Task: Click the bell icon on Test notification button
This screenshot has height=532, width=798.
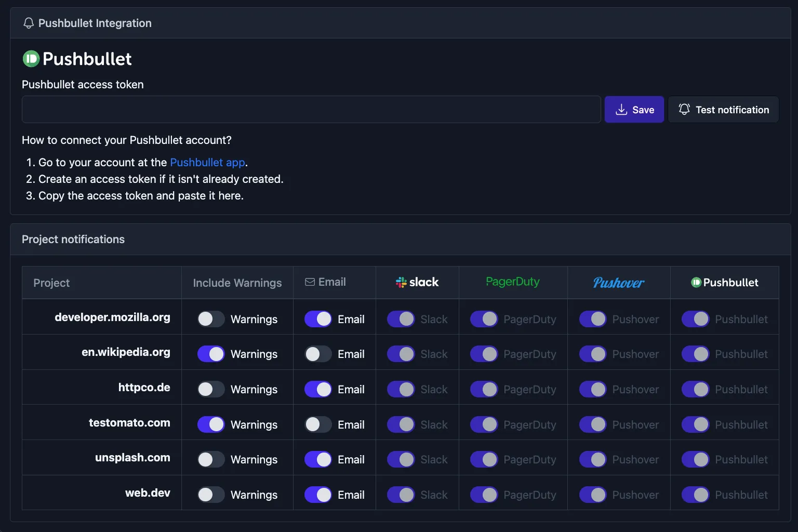Action: click(684, 109)
